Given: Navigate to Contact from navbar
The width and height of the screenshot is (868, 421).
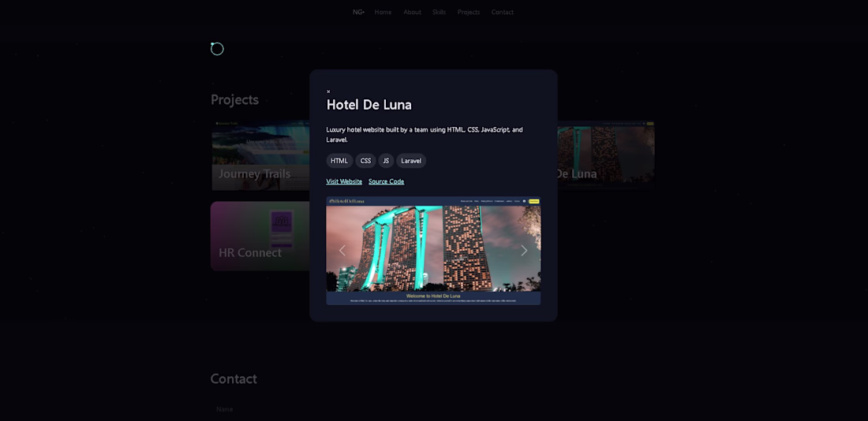Looking at the screenshot, I should [503, 12].
